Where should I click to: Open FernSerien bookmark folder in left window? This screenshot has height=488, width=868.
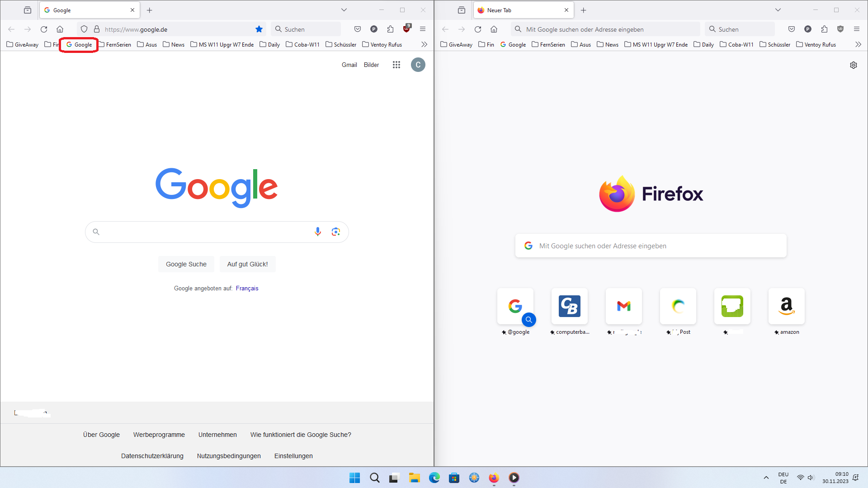[115, 44]
